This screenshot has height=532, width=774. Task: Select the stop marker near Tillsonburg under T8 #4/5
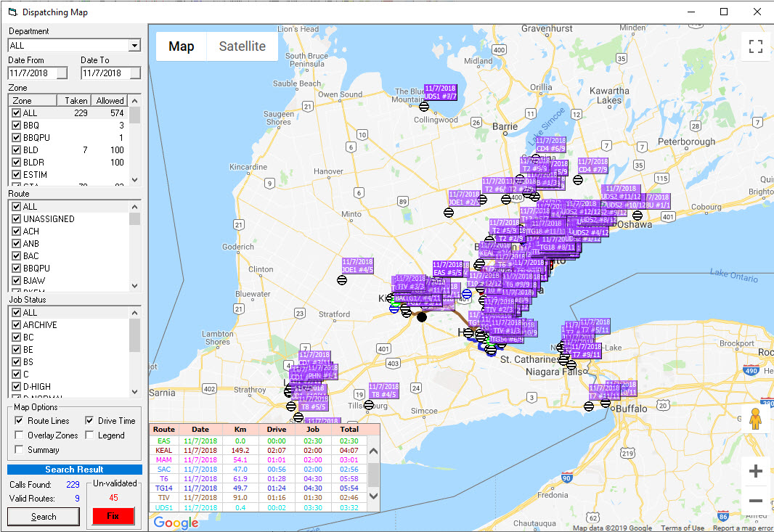point(369,405)
